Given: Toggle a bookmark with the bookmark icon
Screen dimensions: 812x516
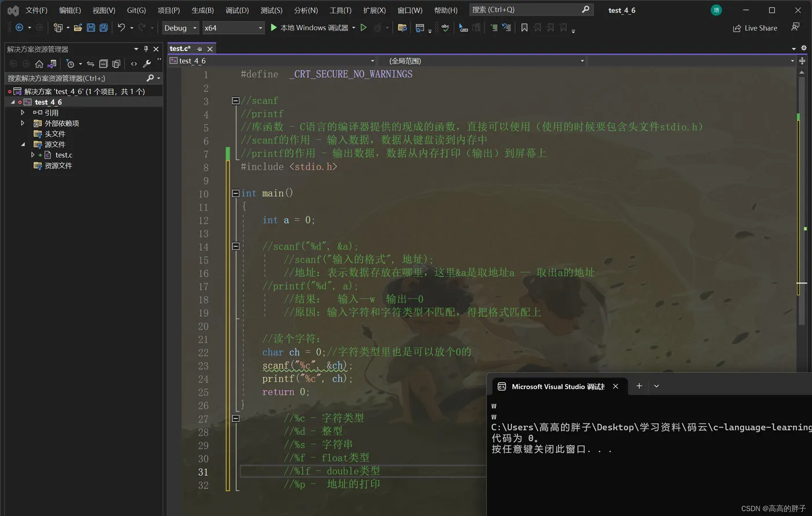Looking at the screenshot, I should coord(524,27).
